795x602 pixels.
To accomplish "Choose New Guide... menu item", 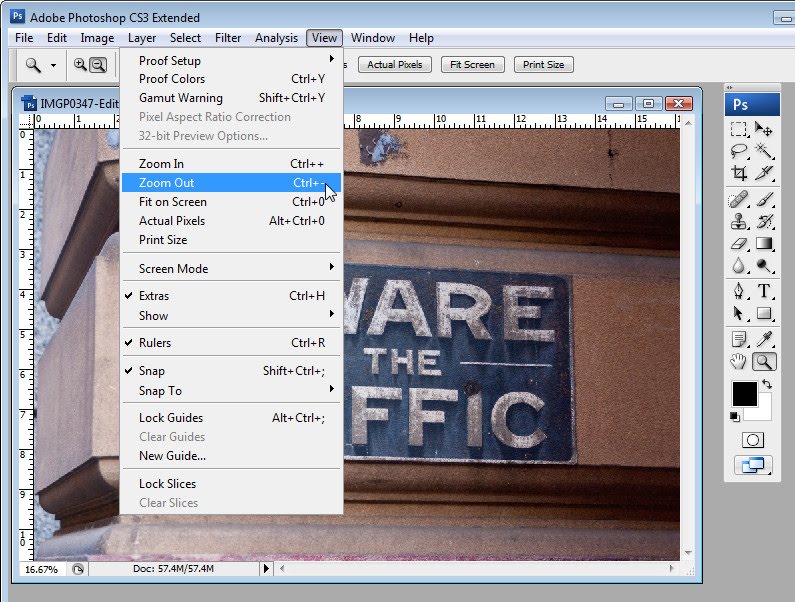I will 232,456.
